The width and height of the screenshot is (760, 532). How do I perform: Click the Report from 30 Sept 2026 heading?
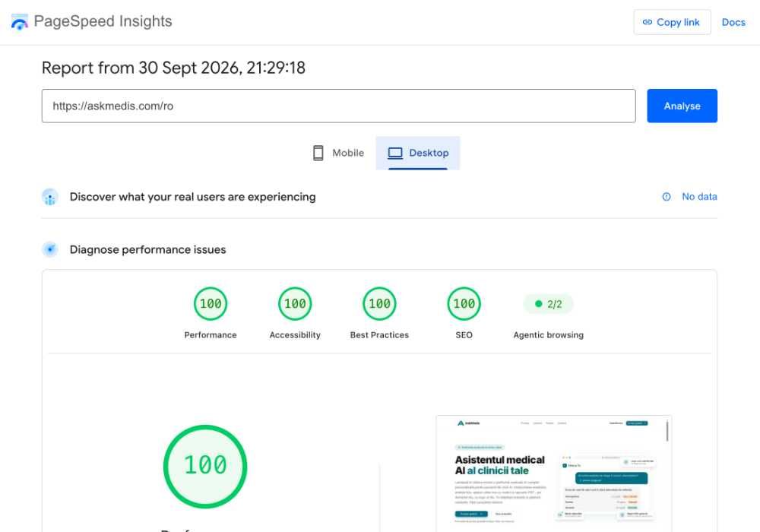pyautogui.click(x=173, y=68)
